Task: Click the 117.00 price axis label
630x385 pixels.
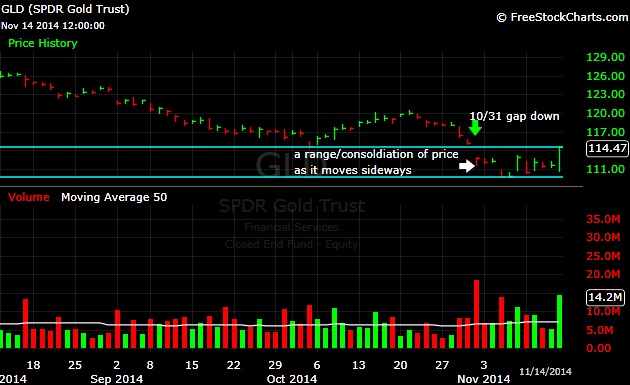Action: [x=605, y=132]
